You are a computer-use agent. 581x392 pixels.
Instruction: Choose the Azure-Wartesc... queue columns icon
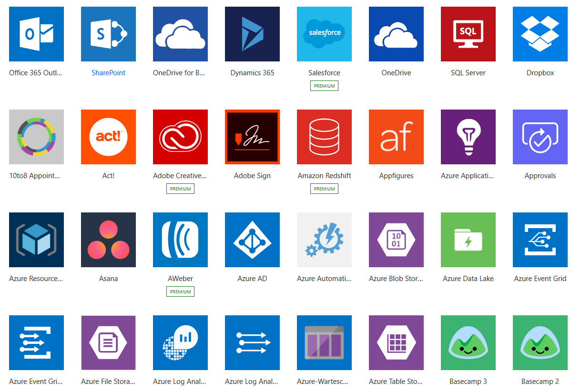click(x=324, y=342)
